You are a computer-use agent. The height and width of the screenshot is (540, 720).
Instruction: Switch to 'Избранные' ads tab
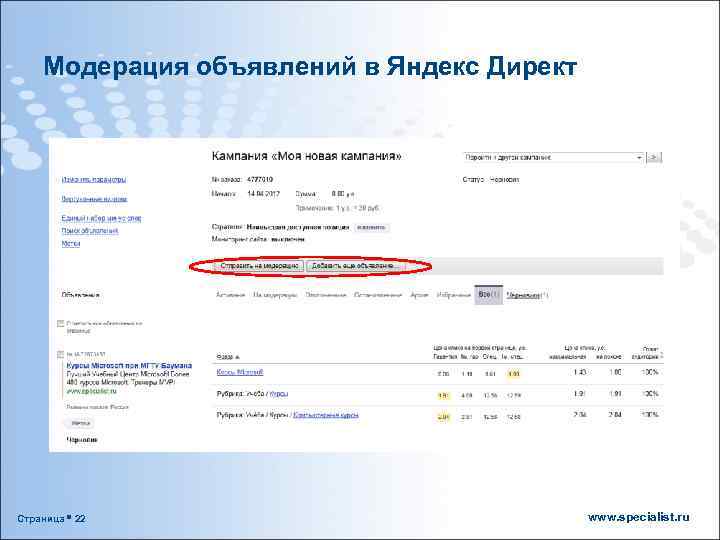pos(453,295)
